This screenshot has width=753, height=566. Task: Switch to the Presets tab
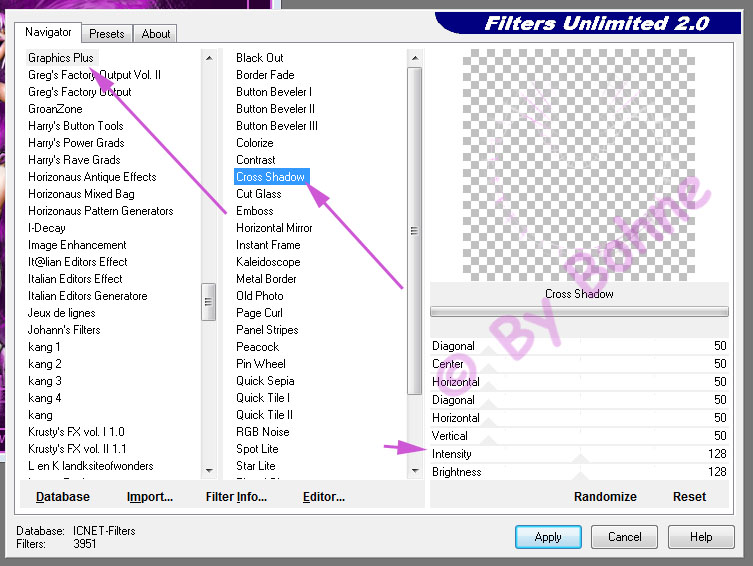pos(106,33)
